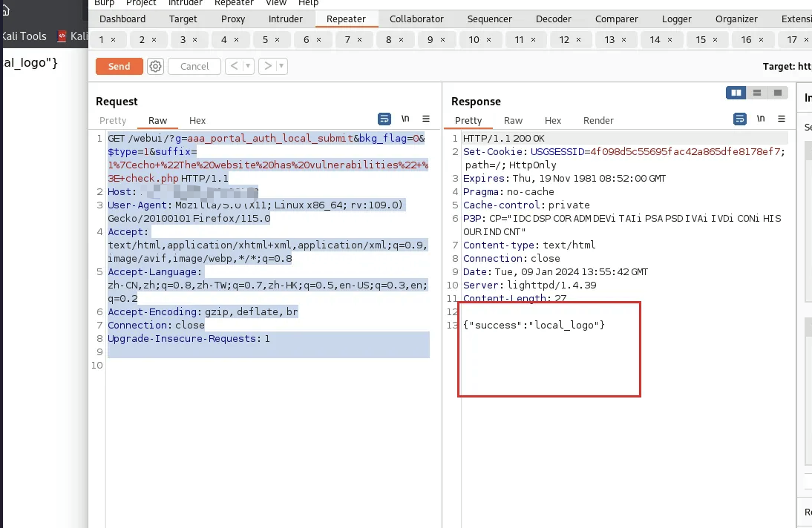Switch Request view to Hex
The image size is (812, 528).
pyautogui.click(x=197, y=121)
